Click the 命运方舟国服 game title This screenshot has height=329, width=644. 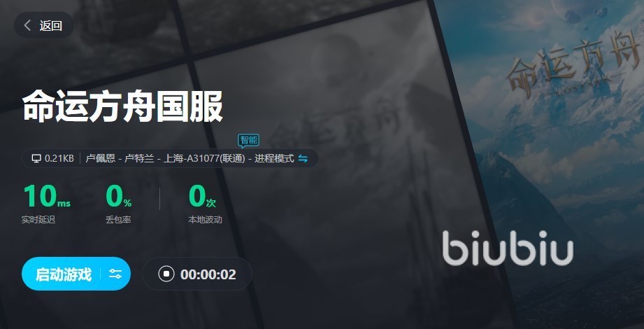point(122,106)
